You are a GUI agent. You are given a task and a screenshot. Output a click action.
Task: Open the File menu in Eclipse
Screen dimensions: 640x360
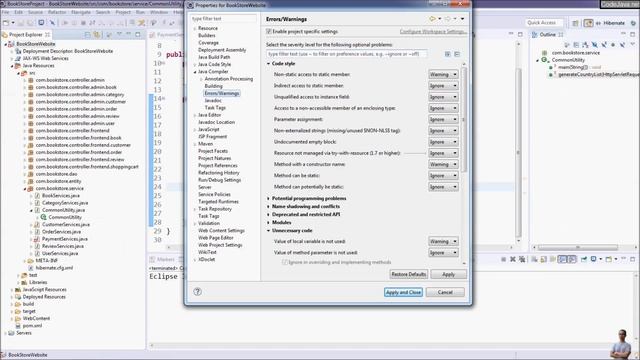tap(6, 12)
